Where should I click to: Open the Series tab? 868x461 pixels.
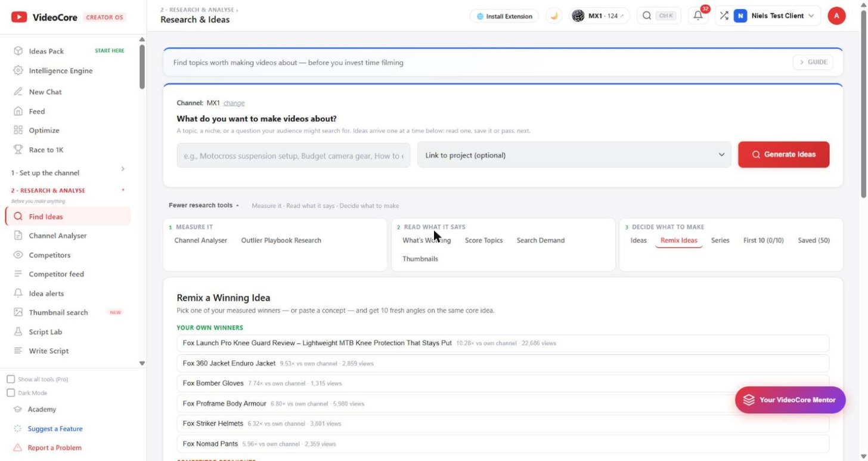point(720,240)
